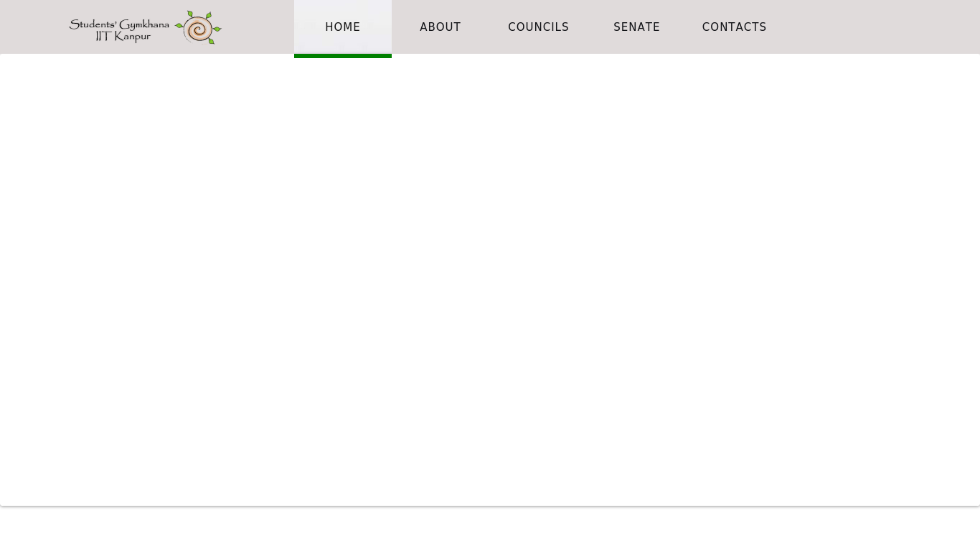Click empty header space right of CONTACTS
The height and width of the screenshot is (551, 980).
click(875, 27)
